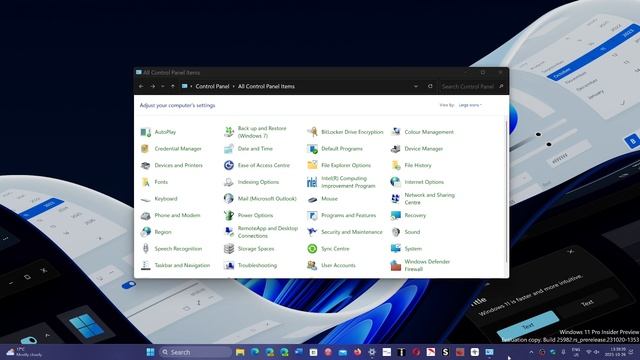
Task: Open Troubleshooting icon
Action: tap(229, 265)
